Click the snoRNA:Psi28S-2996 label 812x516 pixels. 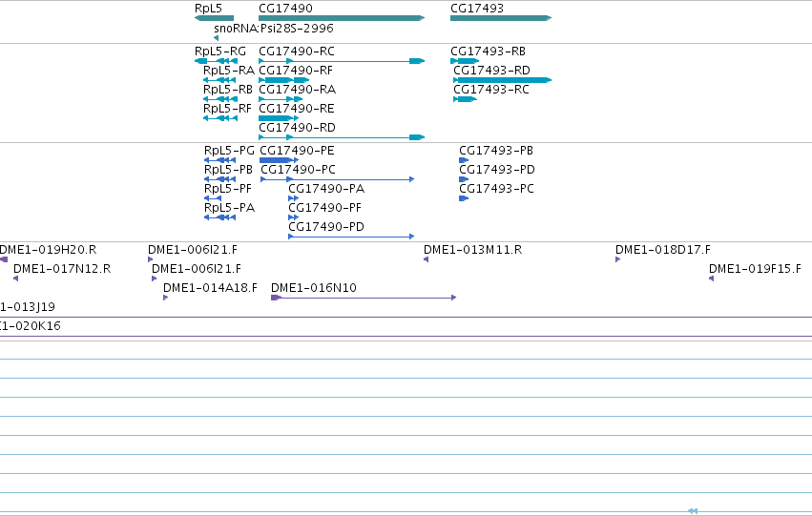click(x=274, y=29)
